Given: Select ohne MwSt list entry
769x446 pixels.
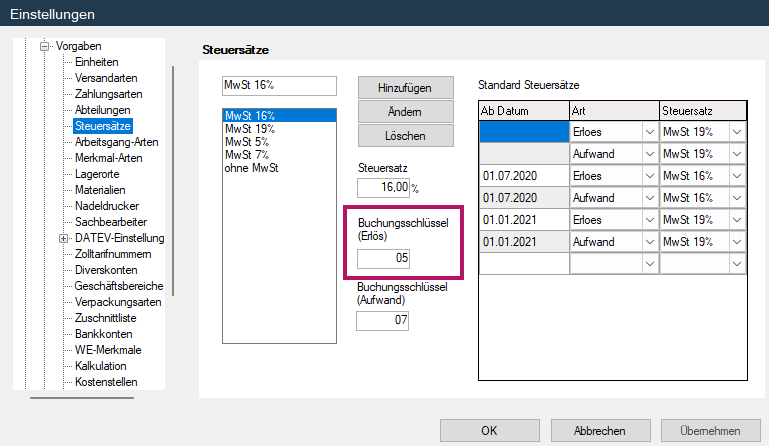Looking at the screenshot, I should point(251,168).
